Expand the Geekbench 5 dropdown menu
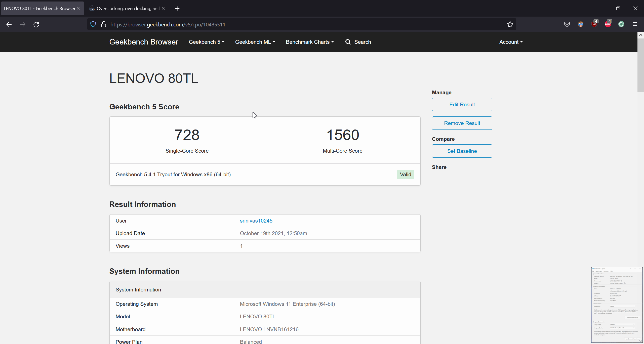This screenshot has height=344, width=644. point(207,42)
